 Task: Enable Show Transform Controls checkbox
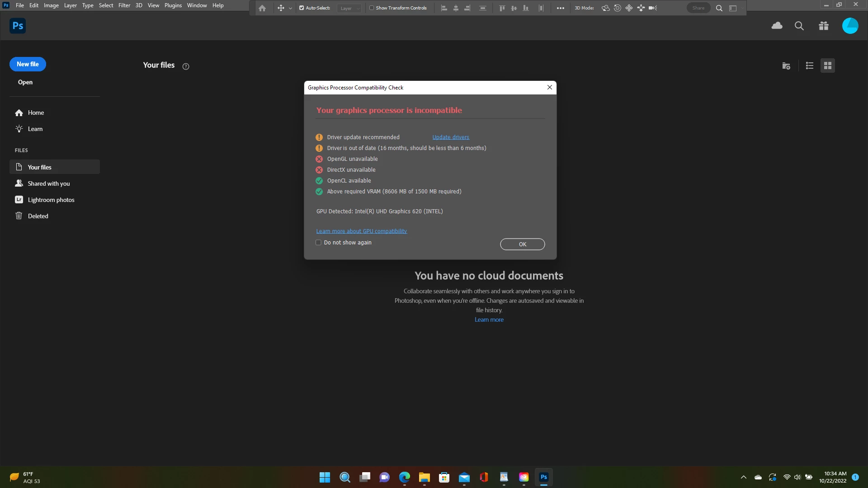click(372, 8)
